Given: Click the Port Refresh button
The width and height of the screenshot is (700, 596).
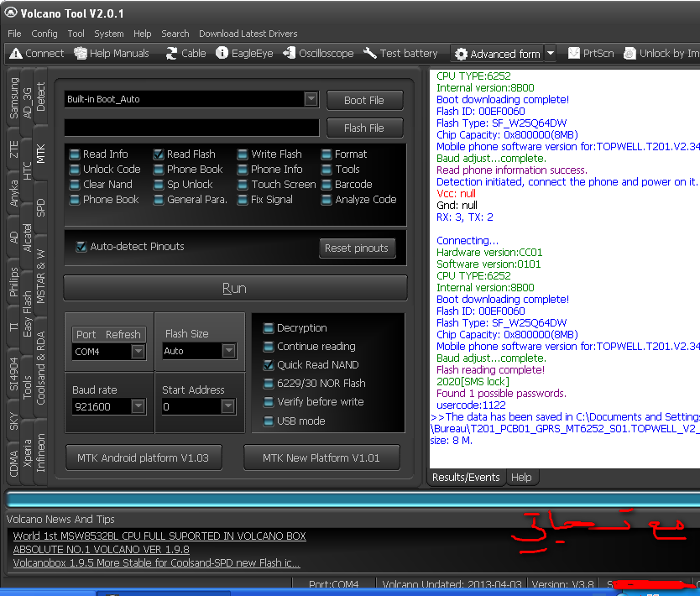Looking at the screenshot, I should pyautogui.click(x=108, y=334).
